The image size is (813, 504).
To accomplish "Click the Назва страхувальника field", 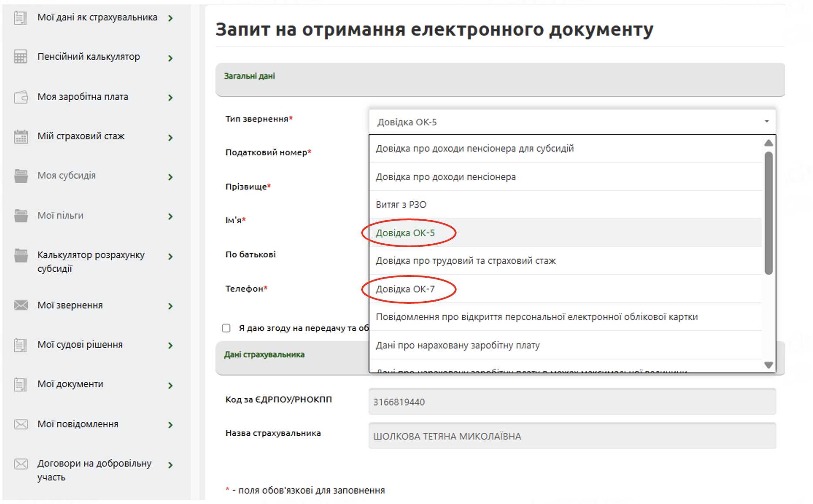I will click(571, 436).
